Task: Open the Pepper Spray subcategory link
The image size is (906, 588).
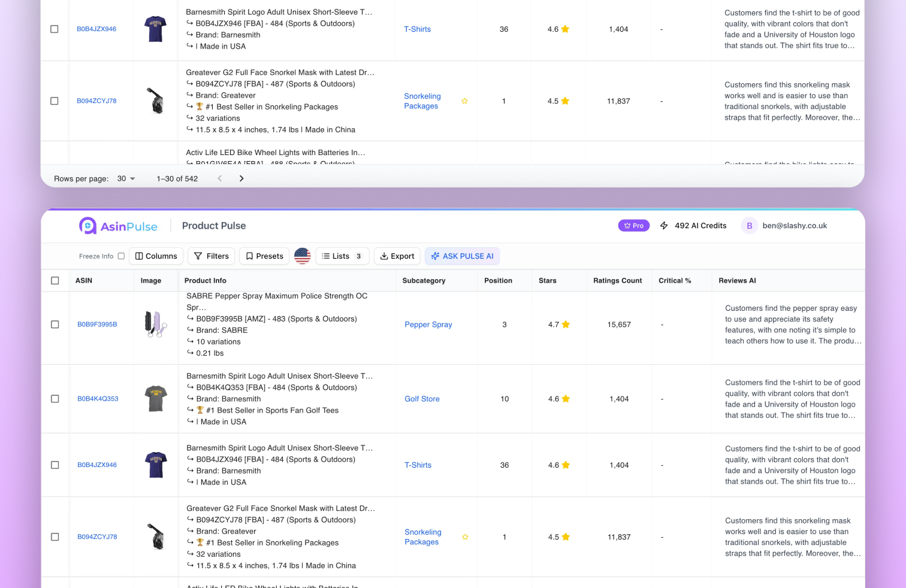Action: 428,325
